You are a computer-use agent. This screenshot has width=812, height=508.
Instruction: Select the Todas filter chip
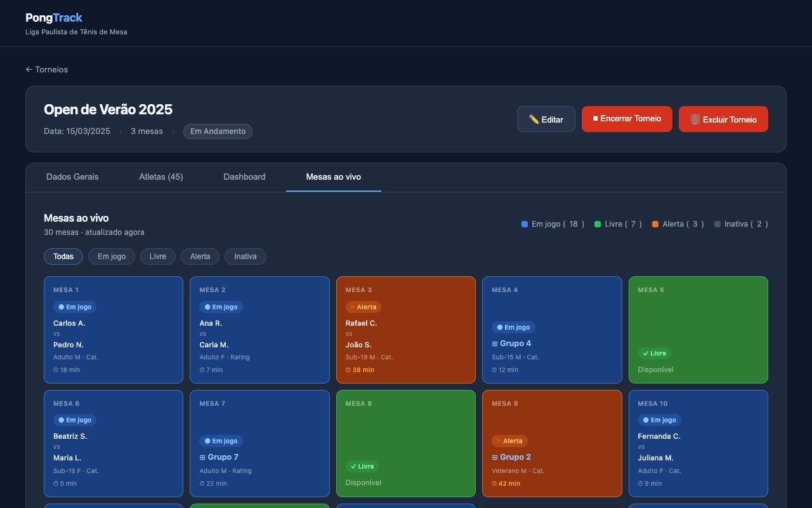coord(63,257)
